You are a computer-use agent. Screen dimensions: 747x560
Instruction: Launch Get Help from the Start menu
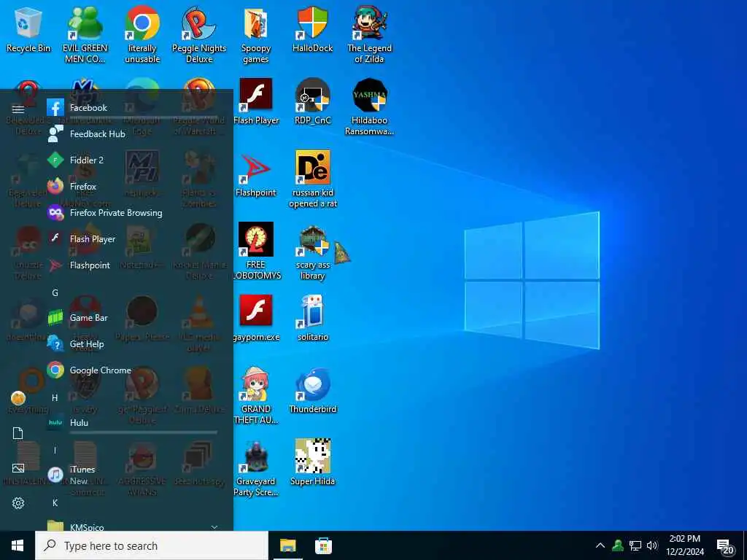131,344
